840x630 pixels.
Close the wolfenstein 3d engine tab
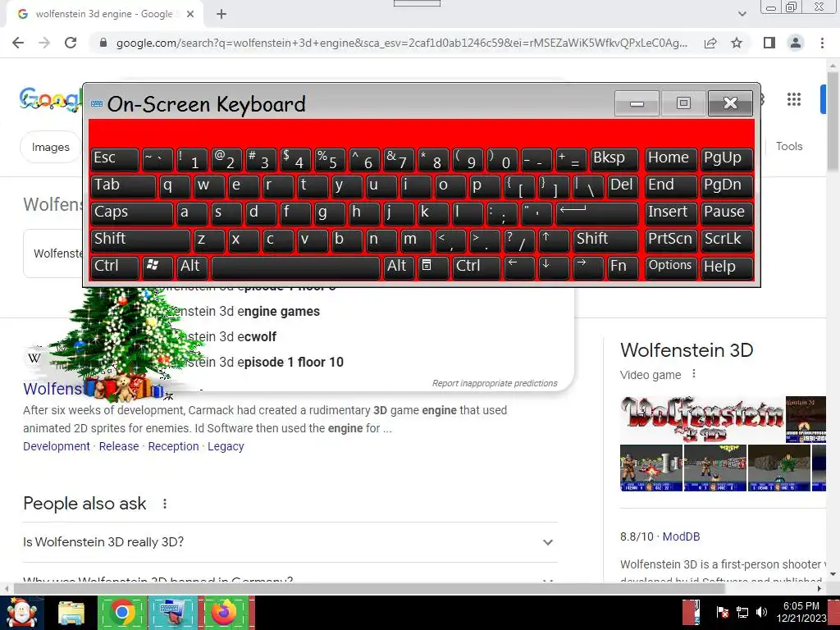click(x=190, y=14)
